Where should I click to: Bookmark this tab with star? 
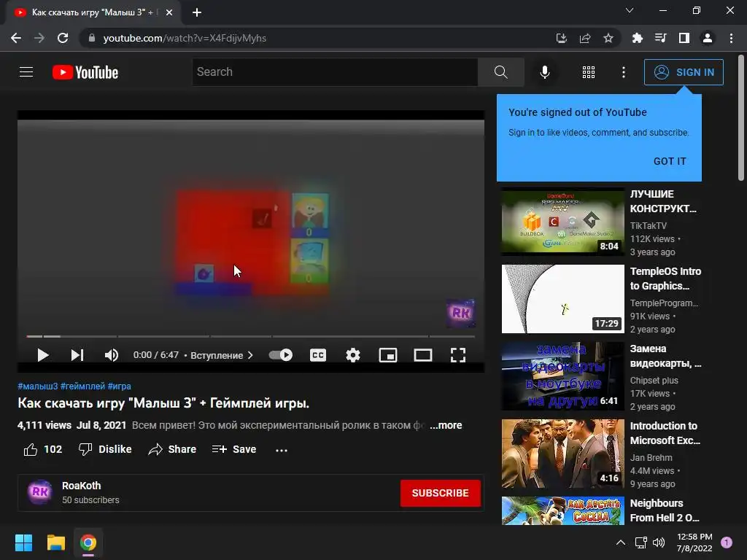608,38
